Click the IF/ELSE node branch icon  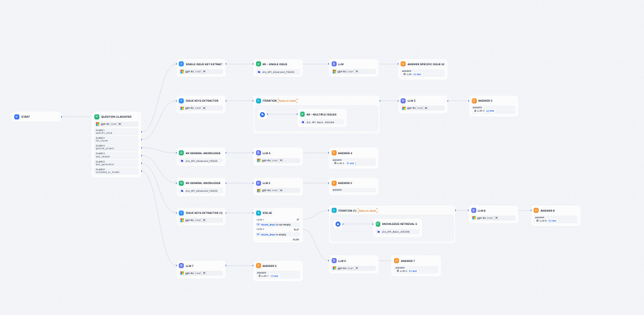(x=258, y=213)
